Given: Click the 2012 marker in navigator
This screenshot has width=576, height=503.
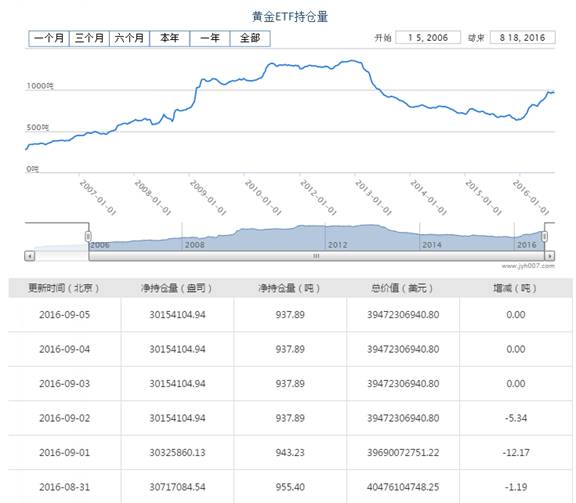Looking at the screenshot, I should point(337,245).
